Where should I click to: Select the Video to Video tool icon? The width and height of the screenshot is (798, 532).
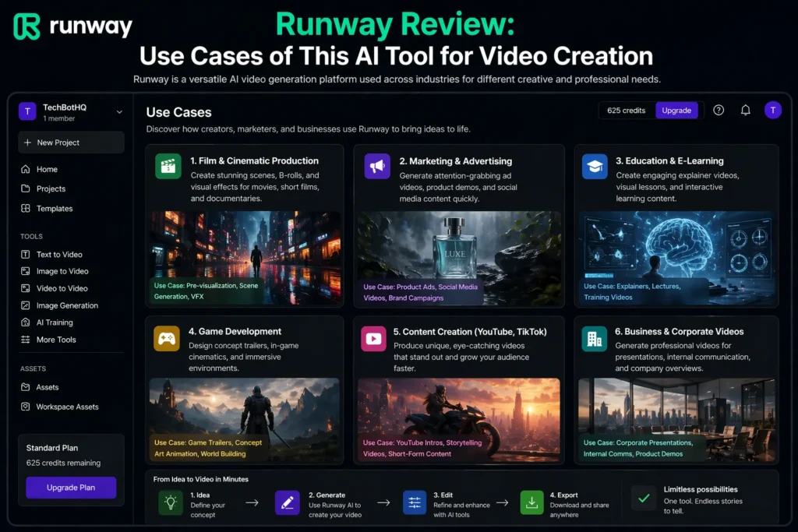(x=26, y=288)
